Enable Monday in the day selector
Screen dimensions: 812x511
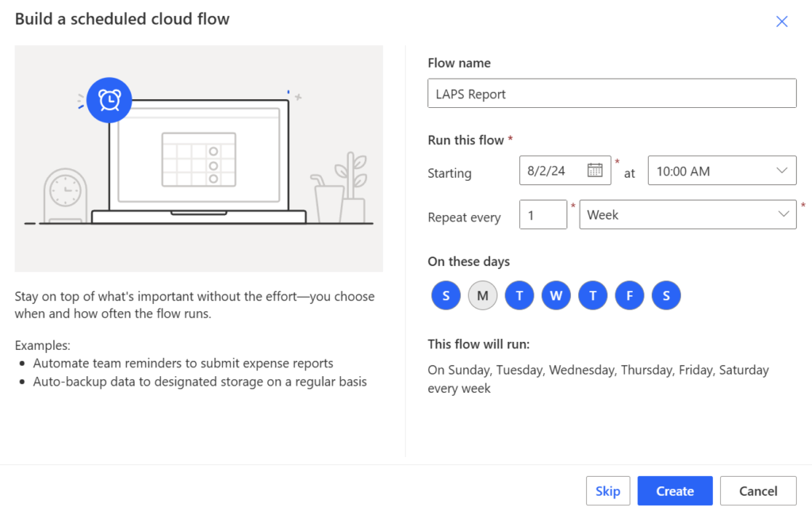[x=483, y=296]
